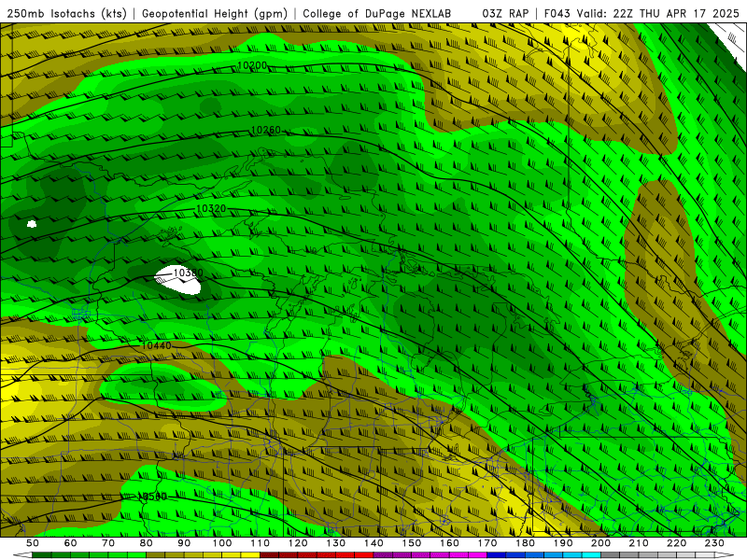Click the '03Z RAP' model run label
Screen dimensions: 747x560
tap(505, 13)
